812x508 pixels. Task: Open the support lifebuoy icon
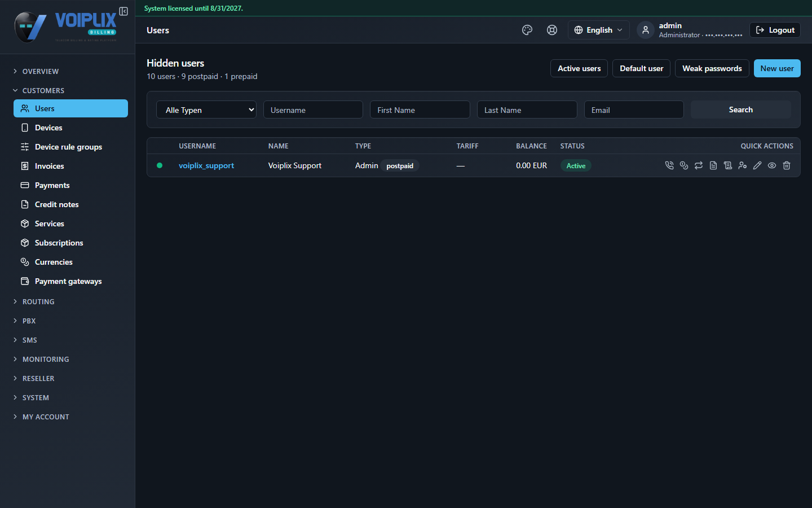[x=552, y=30]
